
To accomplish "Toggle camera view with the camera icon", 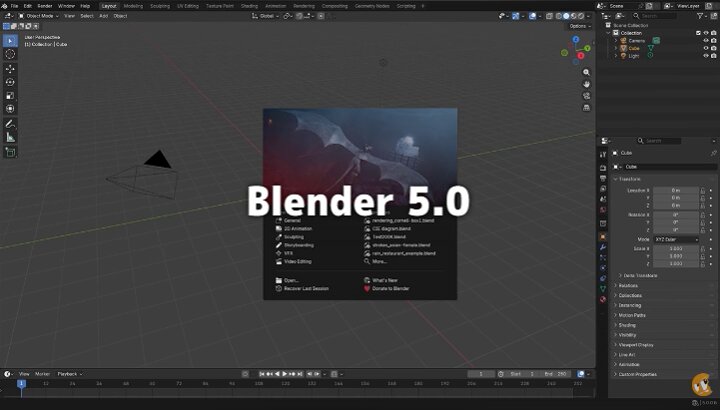I will pos(586,96).
